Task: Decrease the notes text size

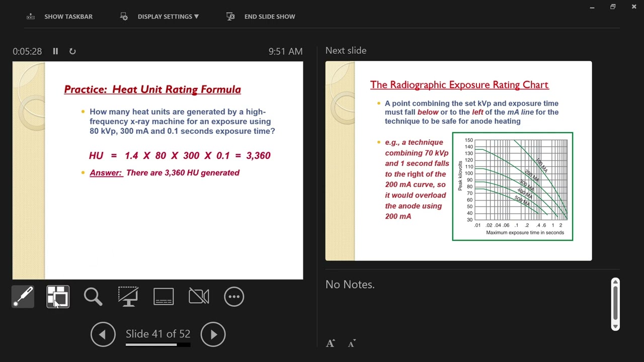Action: (352, 343)
